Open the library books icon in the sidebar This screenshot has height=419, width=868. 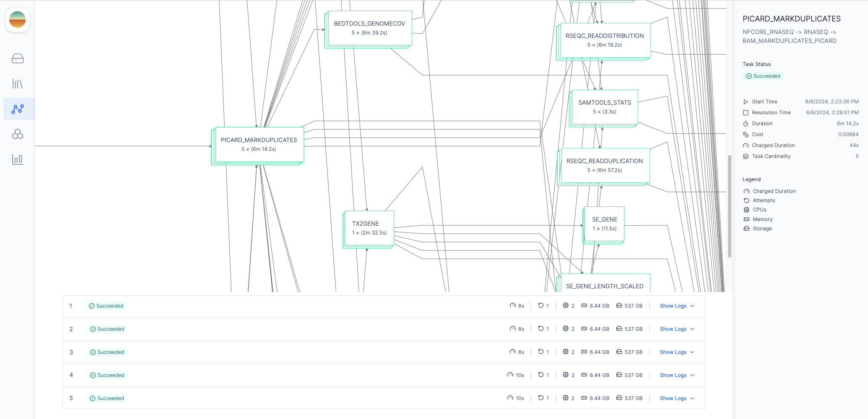(x=18, y=84)
